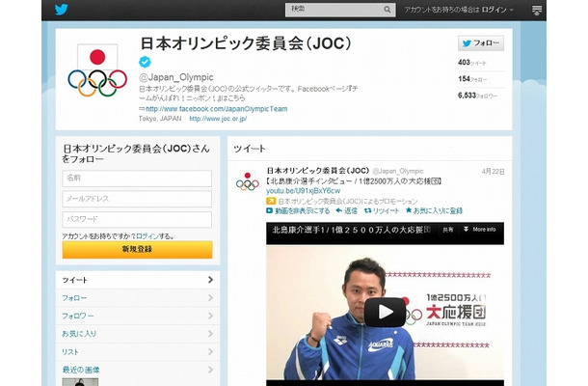The width and height of the screenshot is (588, 386).
Task: Click the chevron on フォロワー row
Action: [210, 316]
